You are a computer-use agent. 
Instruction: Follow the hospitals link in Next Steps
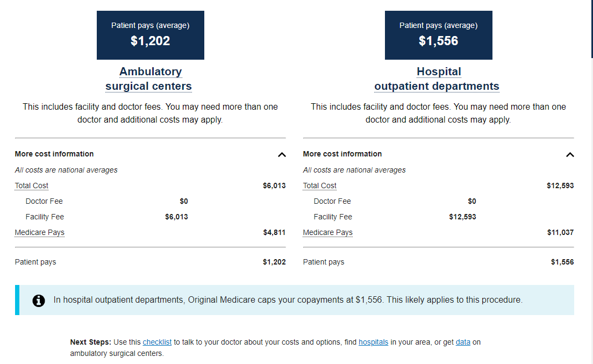(x=373, y=342)
